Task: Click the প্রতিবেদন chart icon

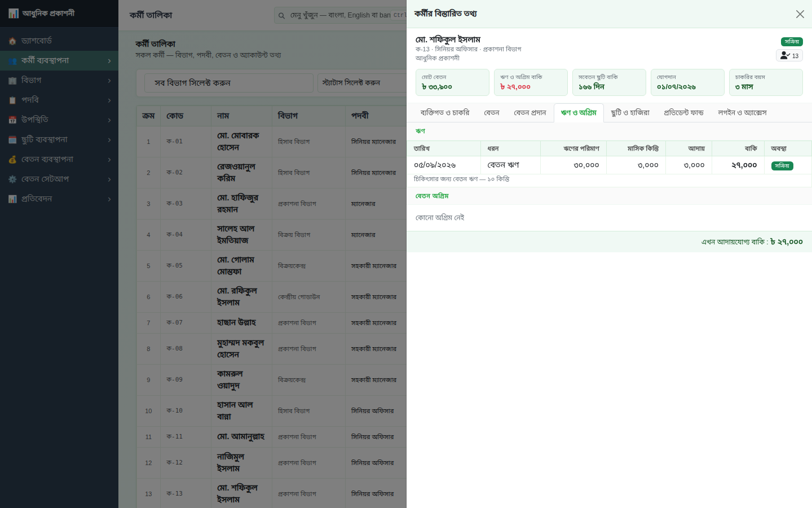Action: [x=12, y=199]
